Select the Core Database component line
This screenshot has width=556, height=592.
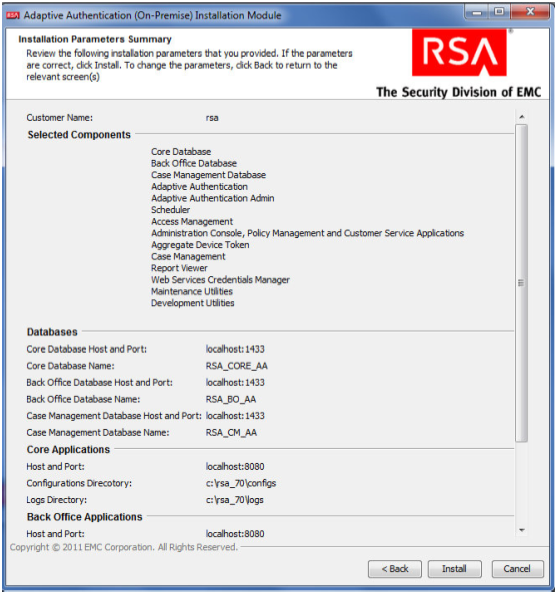[181, 152]
